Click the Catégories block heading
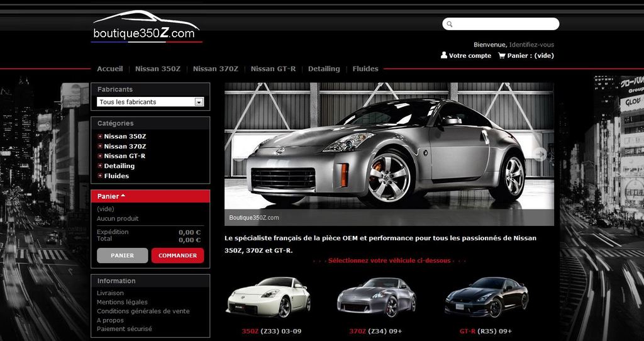Image resolution: width=644 pixels, height=341 pixels. [x=116, y=123]
